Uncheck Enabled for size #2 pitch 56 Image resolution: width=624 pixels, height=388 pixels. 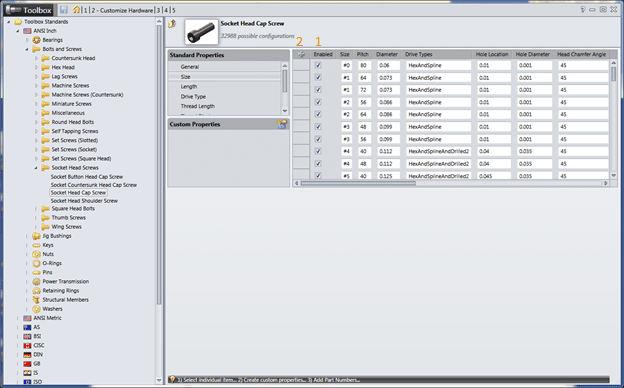318,102
